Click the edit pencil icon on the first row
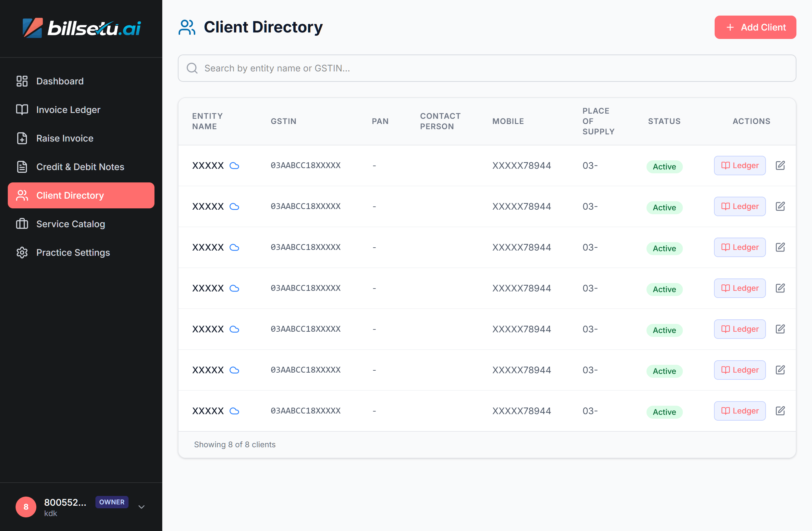This screenshot has width=812, height=531. click(781, 166)
